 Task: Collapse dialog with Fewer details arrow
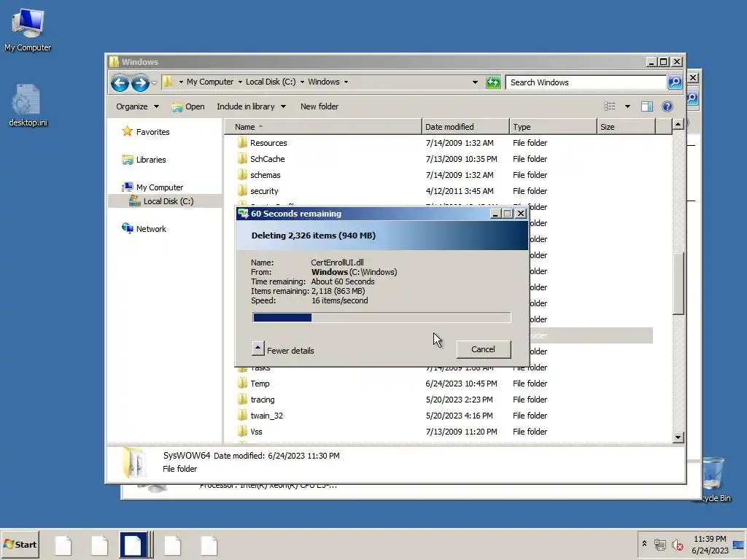click(258, 348)
